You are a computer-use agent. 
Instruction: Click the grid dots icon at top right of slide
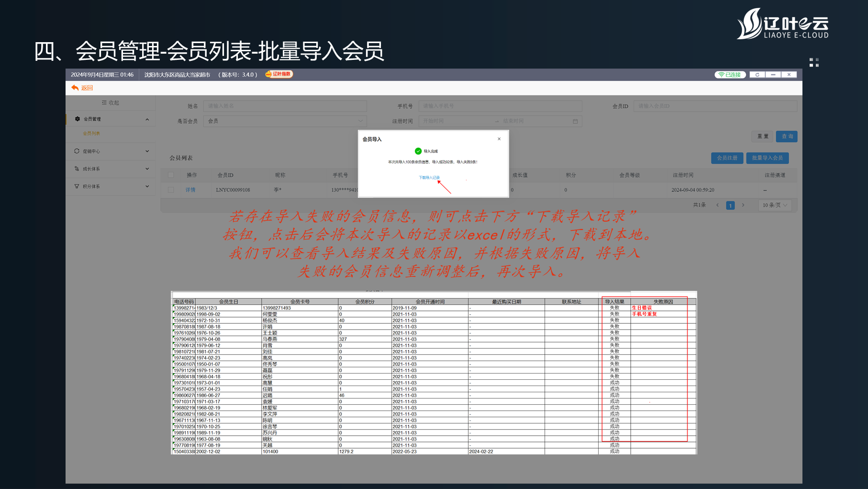814,62
